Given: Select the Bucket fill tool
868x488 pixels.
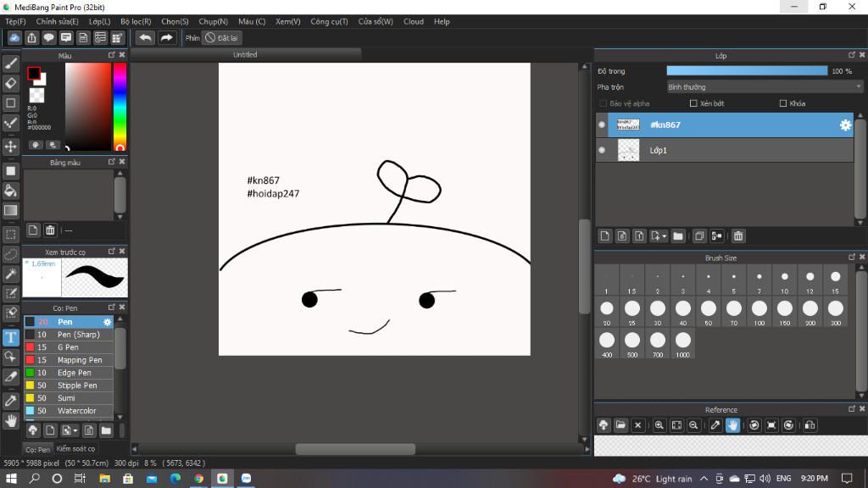Looking at the screenshot, I should pyautogui.click(x=11, y=190).
